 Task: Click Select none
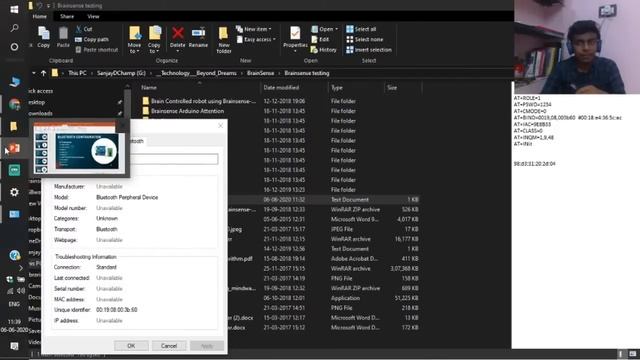coord(364,40)
